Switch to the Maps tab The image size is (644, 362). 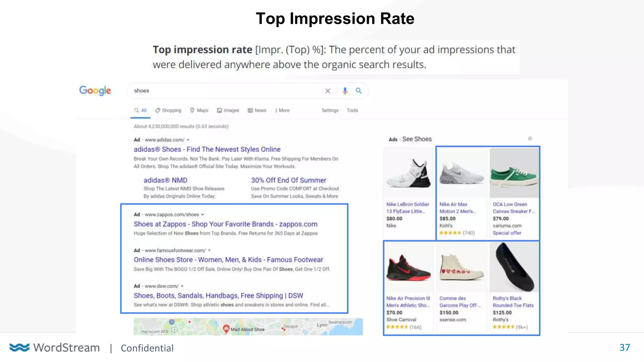click(x=199, y=110)
